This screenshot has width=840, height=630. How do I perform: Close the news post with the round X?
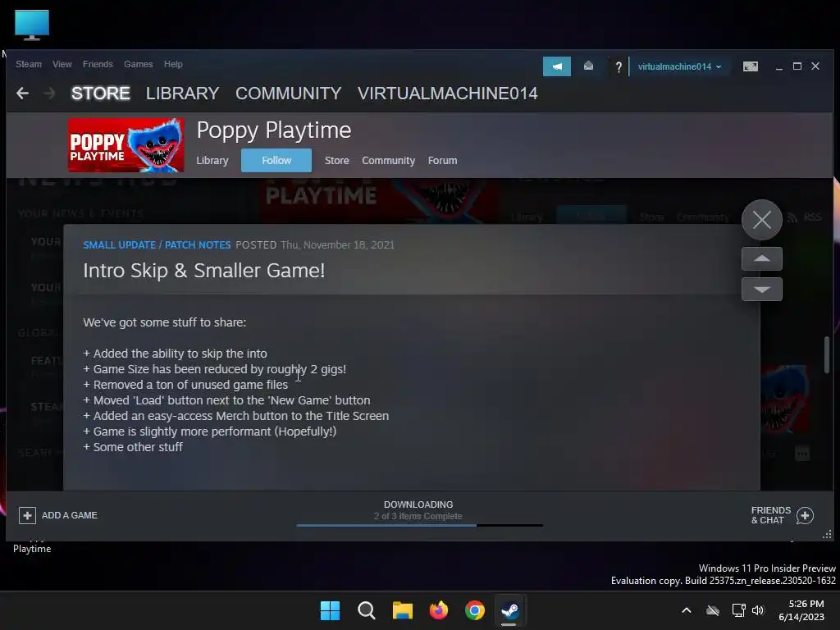762,220
